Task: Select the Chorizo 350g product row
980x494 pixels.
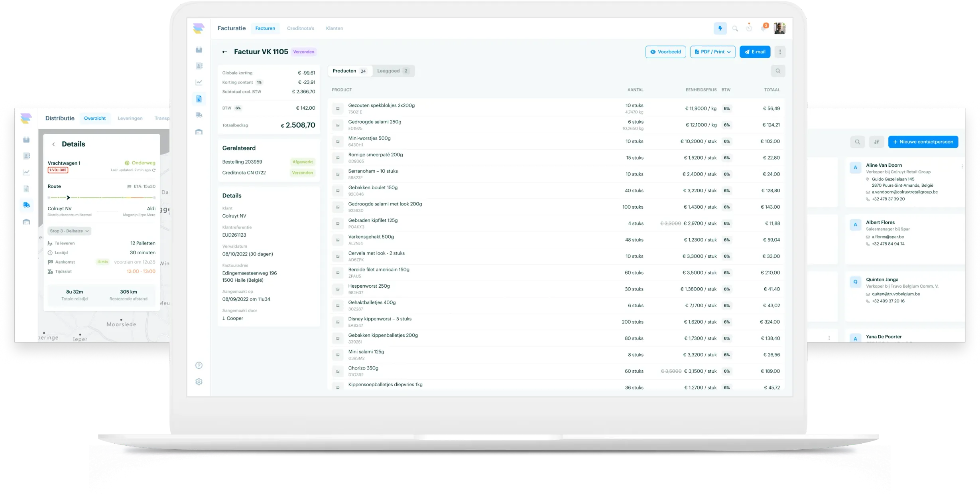Action: pos(556,371)
